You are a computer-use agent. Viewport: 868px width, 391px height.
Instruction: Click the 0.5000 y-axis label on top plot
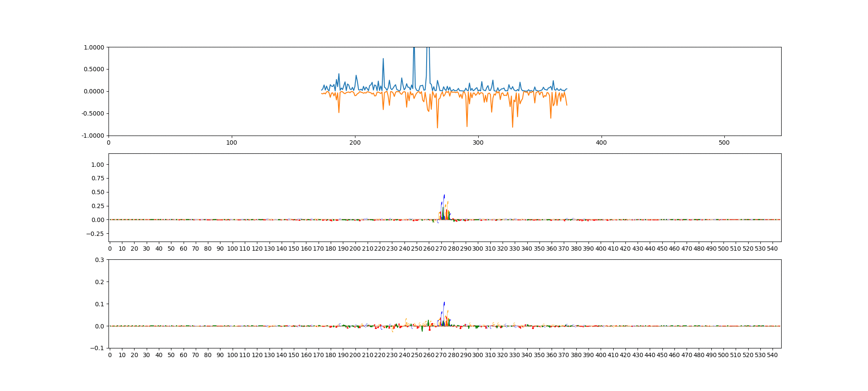tap(94, 70)
